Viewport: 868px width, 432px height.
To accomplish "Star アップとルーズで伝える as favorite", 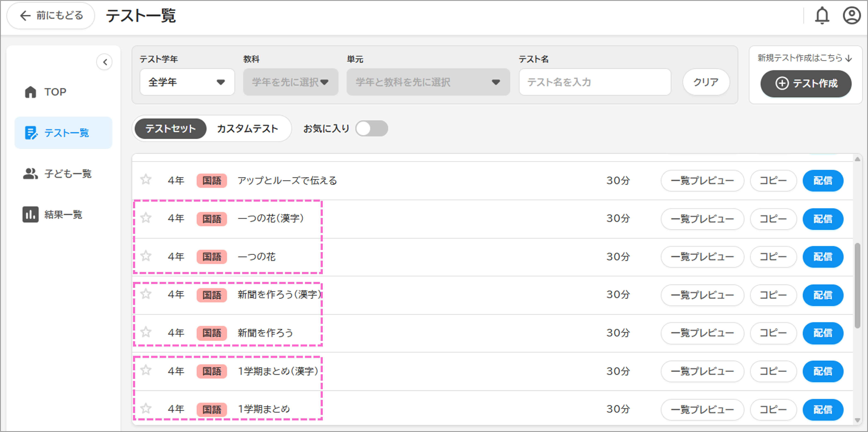I will tap(146, 180).
